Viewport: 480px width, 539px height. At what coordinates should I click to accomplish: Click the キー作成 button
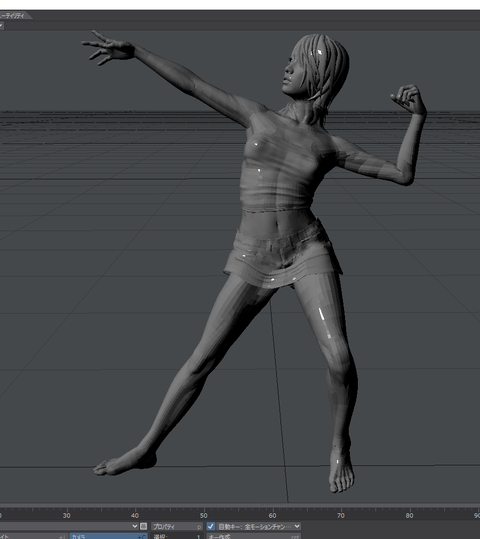tap(254, 536)
